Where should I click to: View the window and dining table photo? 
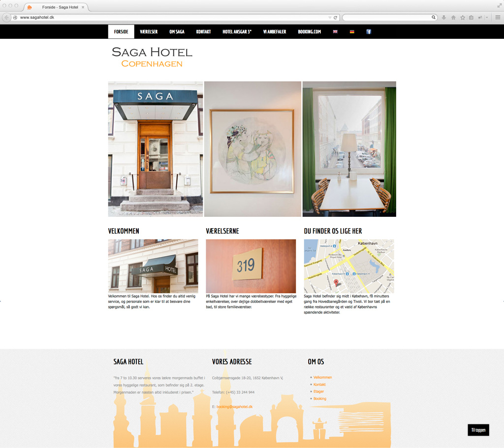click(349, 149)
